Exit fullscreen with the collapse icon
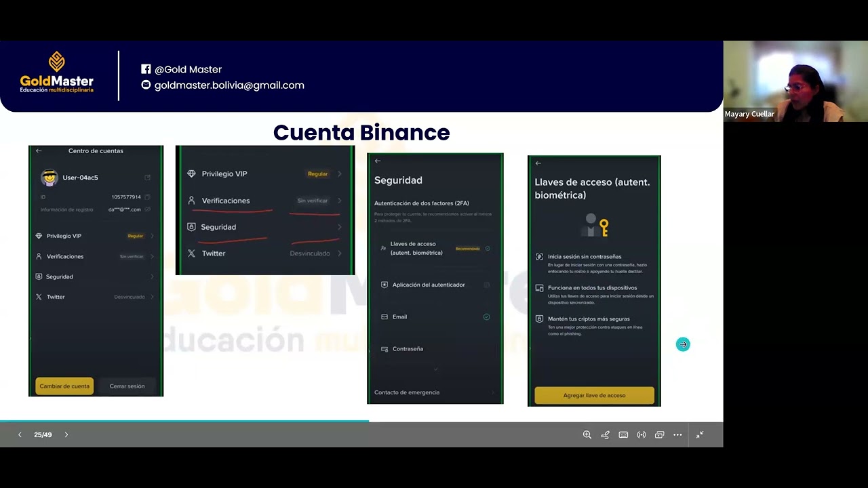868x488 pixels. pyautogui.click(x=700, y=434)
